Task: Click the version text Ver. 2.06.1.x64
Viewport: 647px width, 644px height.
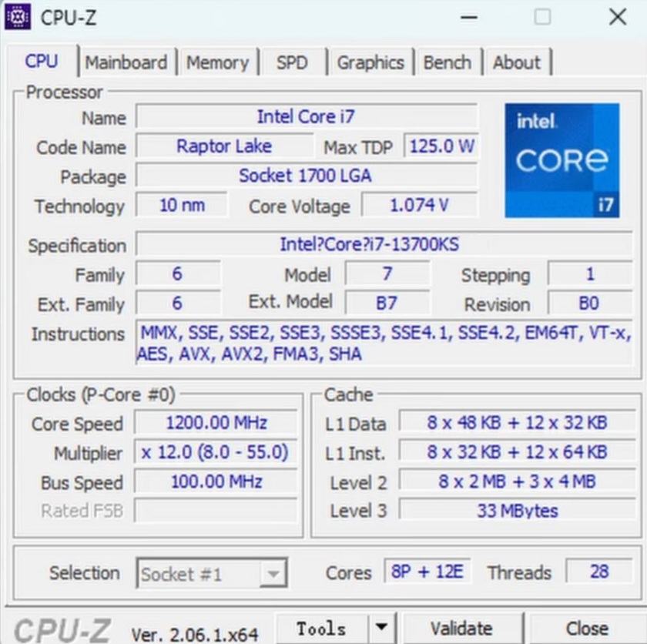Action: 195,635
